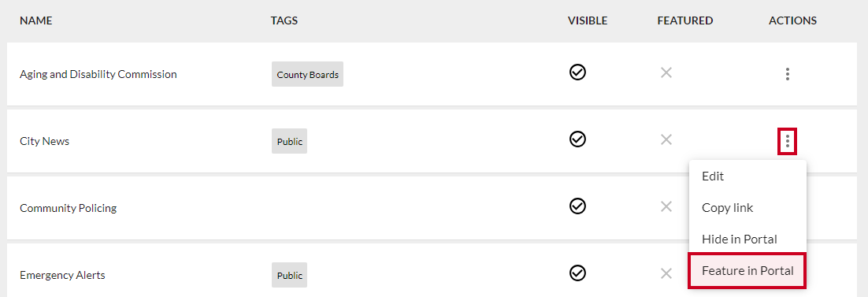Click the County Boards tag
The image size is (868, 297).
tap(307, 74)
